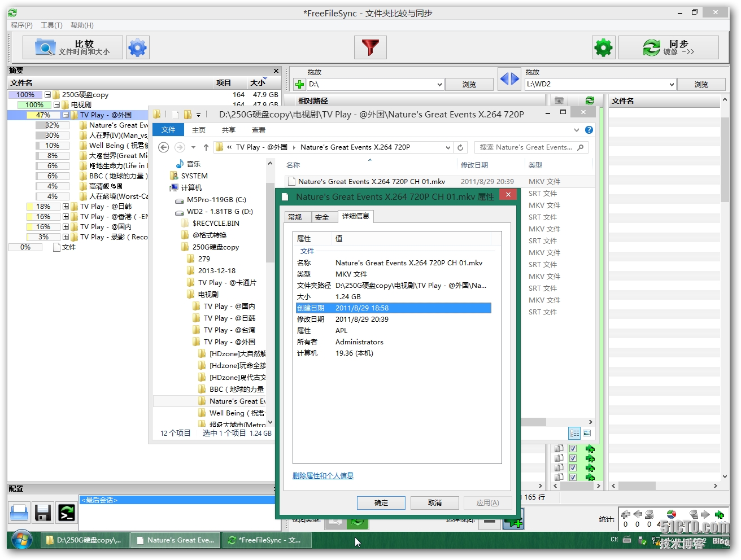Collapse 电视剧 node in summary tree
This screenshot has height=560, width=741.
point(56,105)
